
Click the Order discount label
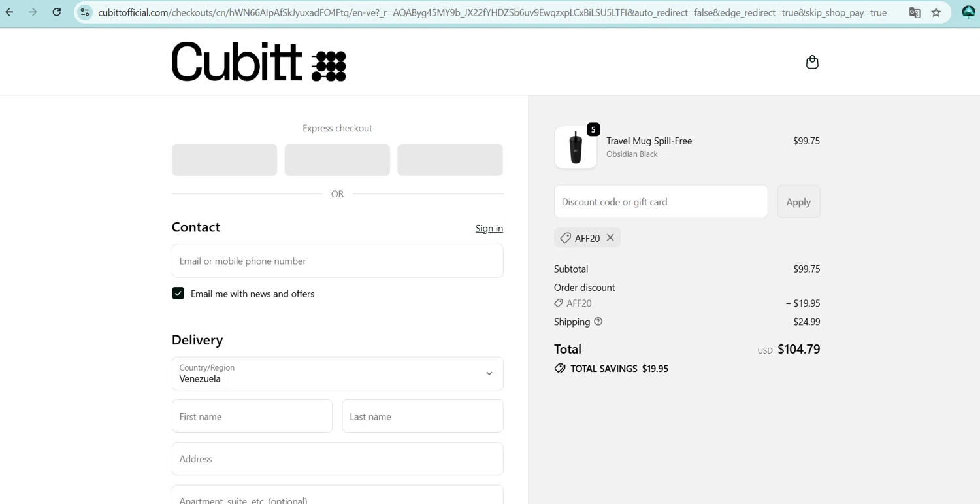pos(584,287)
